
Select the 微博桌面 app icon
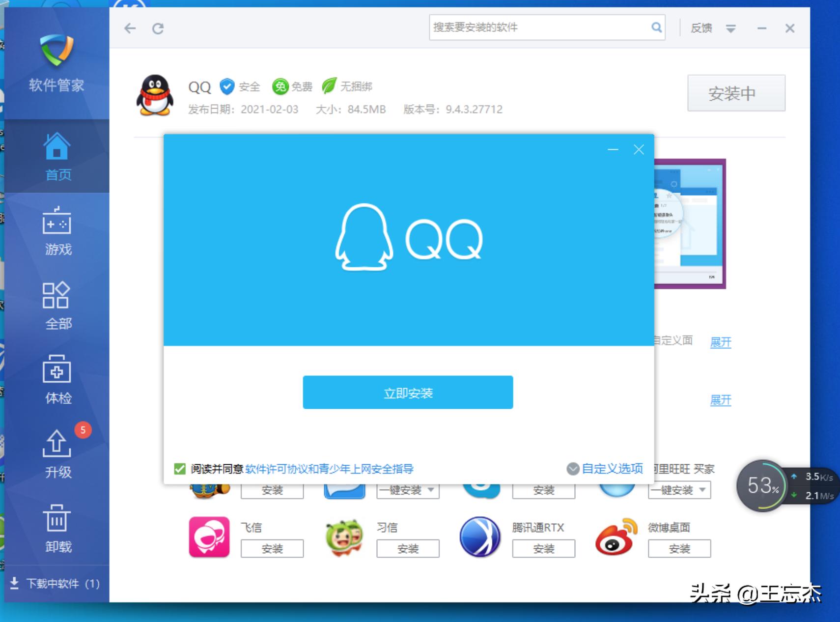[616, 537]
